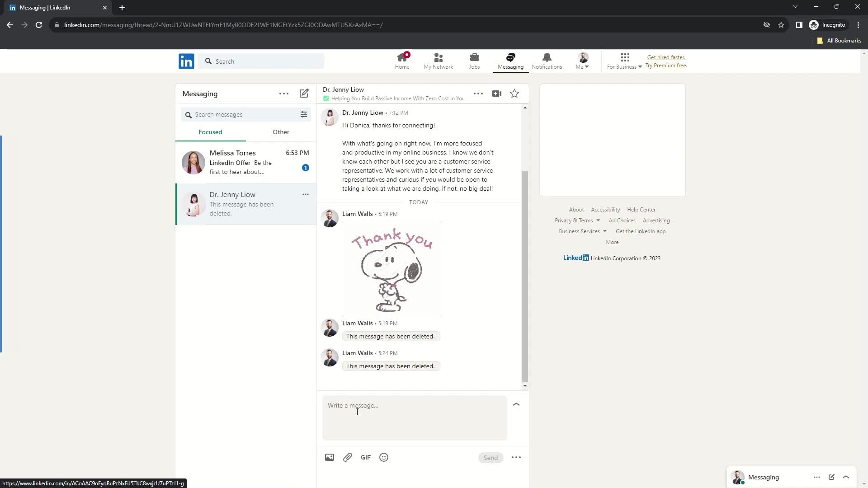The image size is (868, 488).
Task: Click Dr. Jenny Liow's avatar in thread
Action: (330, 117)
